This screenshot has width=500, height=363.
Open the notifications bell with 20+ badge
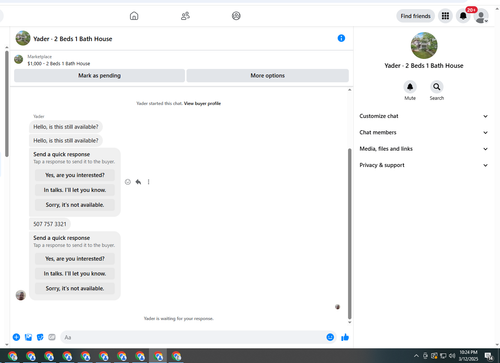(x=463, y=16)
